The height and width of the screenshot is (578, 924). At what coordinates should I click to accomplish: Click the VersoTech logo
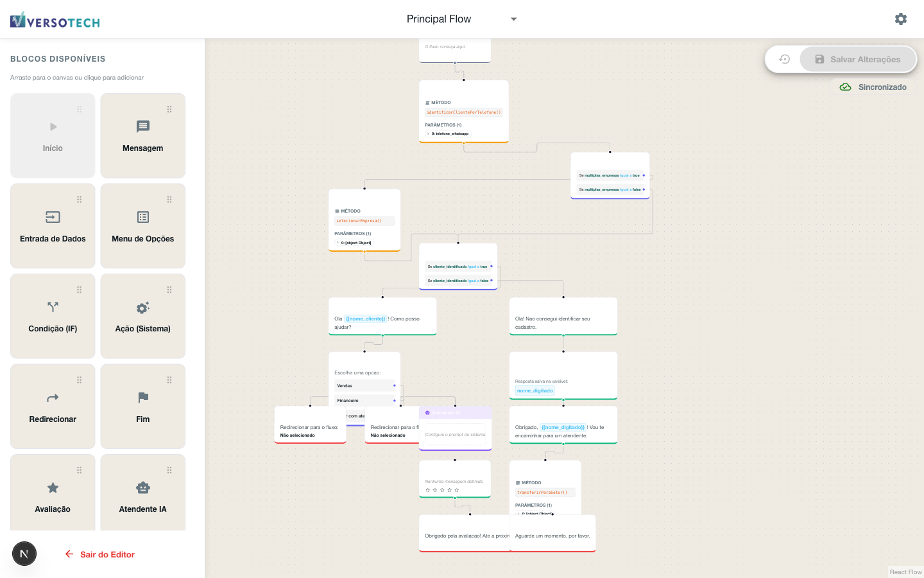[54, 20]
